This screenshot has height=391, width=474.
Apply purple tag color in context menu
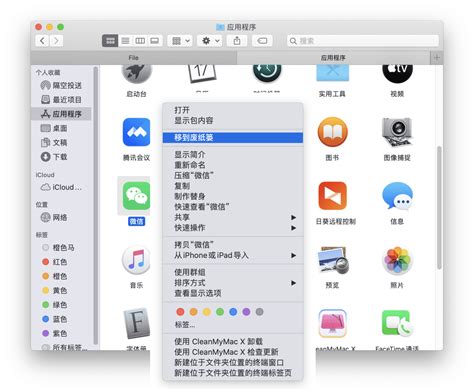click(246, 312)
